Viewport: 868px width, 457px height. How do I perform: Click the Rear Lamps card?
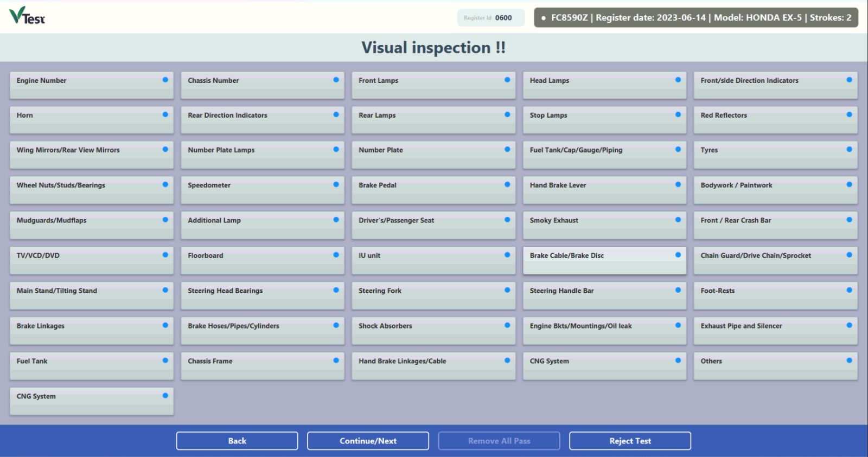click(433, 120)
